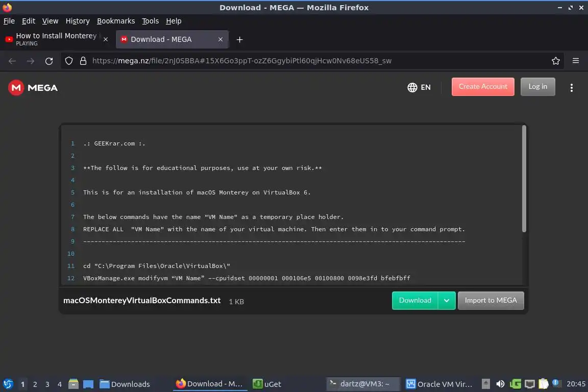Click the VBoxManage.exe modifyvm cpuidset line
The image size is (588, 392).
coord(247,278)
